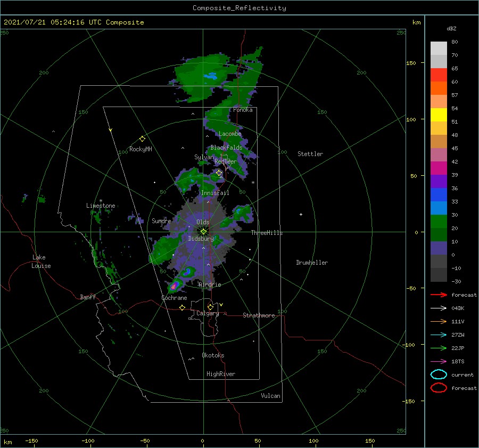The height and width of the screenshot is (448, 479).
Task: Click the Blackfalds town label
Action: pos(226,148)
